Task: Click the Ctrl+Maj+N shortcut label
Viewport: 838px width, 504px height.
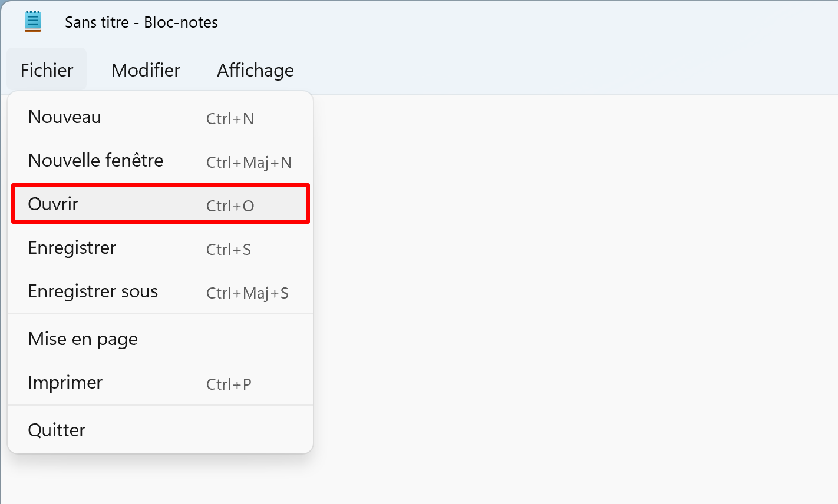Action: (249, 163)
